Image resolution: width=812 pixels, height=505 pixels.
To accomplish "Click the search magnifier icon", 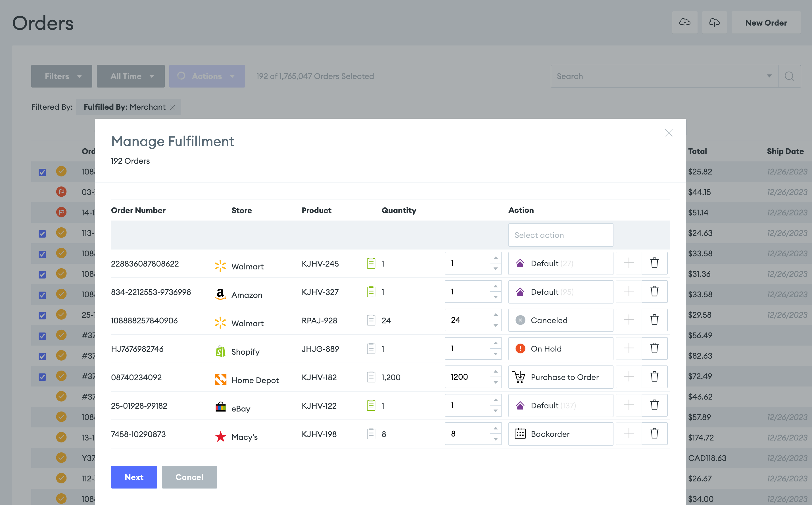I will click(790, 76).
